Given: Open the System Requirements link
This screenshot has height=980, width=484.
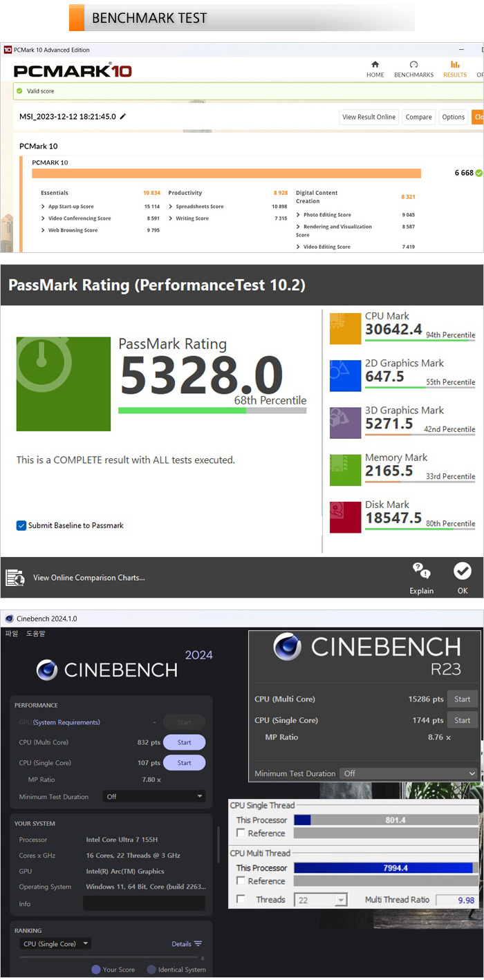Looking at the screenshot, I should (66, 722).
